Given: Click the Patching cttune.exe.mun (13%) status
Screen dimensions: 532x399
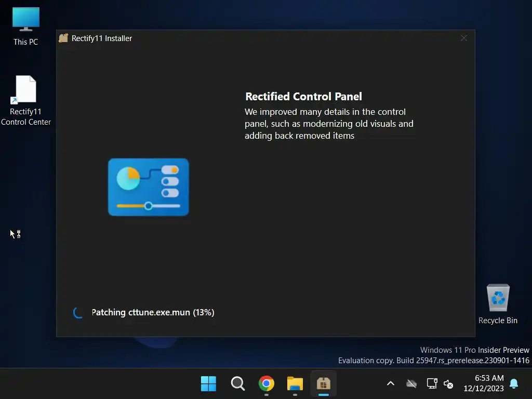Looking at the screenshot, I should click(153, 312).
